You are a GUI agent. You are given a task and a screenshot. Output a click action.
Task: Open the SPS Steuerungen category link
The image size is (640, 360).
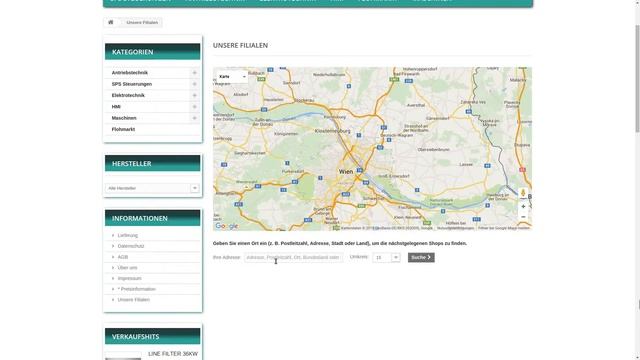[x=132, y=84]
